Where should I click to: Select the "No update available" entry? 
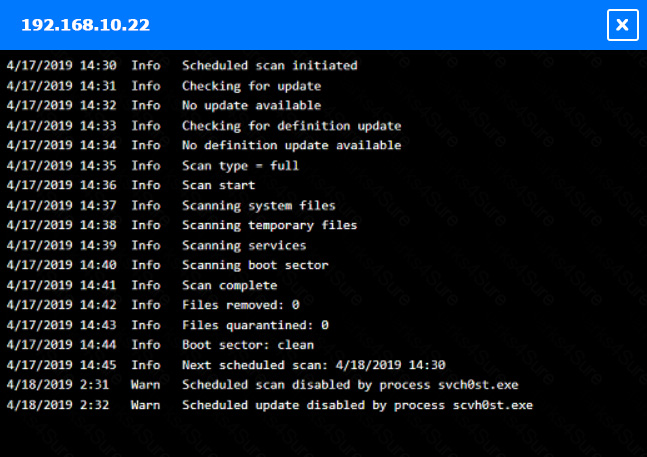click(251, 106)
